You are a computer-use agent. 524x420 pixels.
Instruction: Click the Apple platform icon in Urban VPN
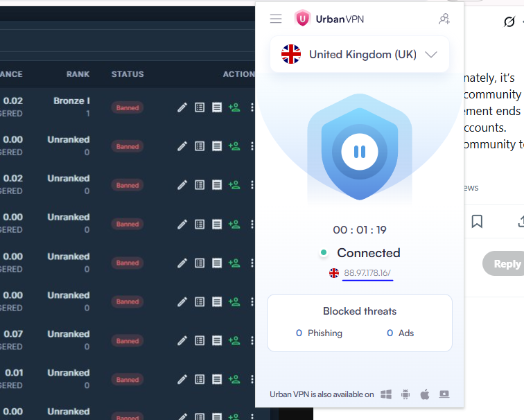(425, 394)
